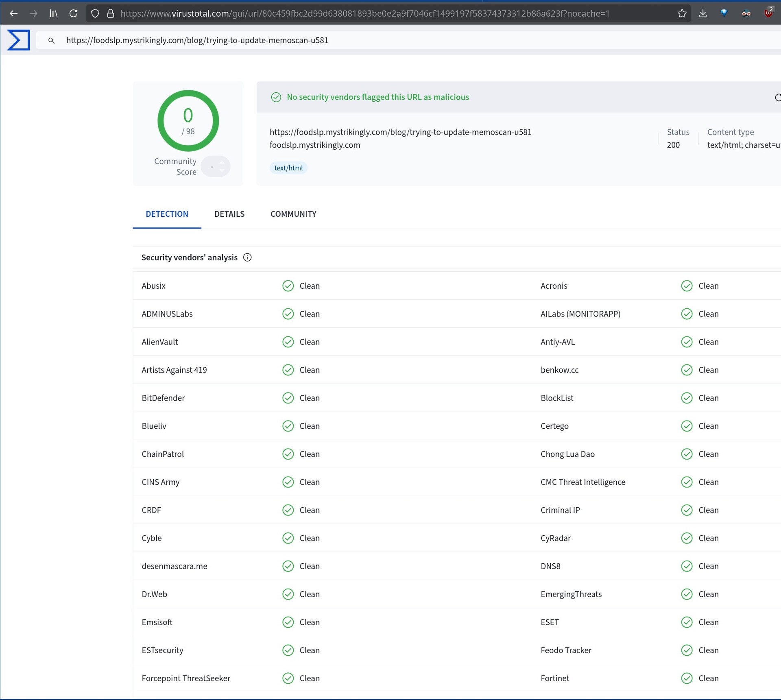The image size is (781, 700).
Task: Open the browser downloads panel
Action: (x=703, y=13)
